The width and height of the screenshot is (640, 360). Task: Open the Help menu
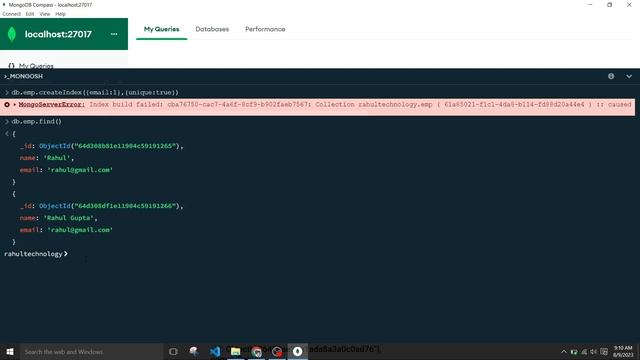(x=60, y=14)
